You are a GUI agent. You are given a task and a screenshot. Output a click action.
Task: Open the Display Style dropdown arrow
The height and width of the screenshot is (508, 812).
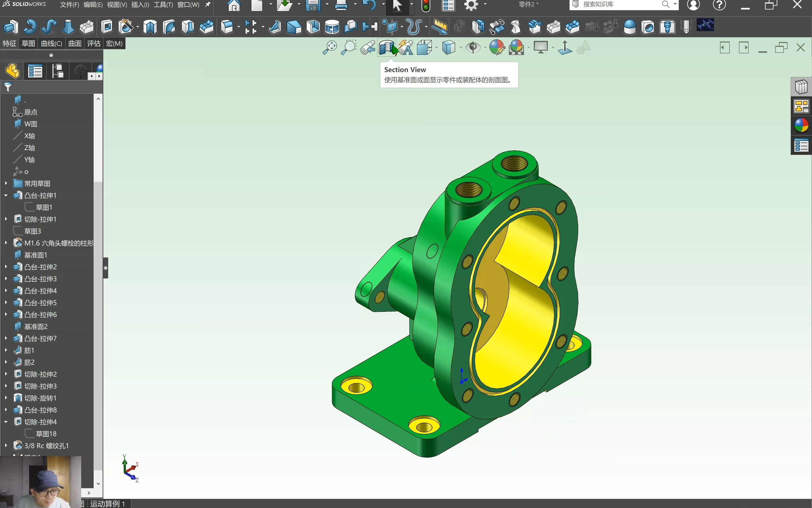click(x=460, y=48)
